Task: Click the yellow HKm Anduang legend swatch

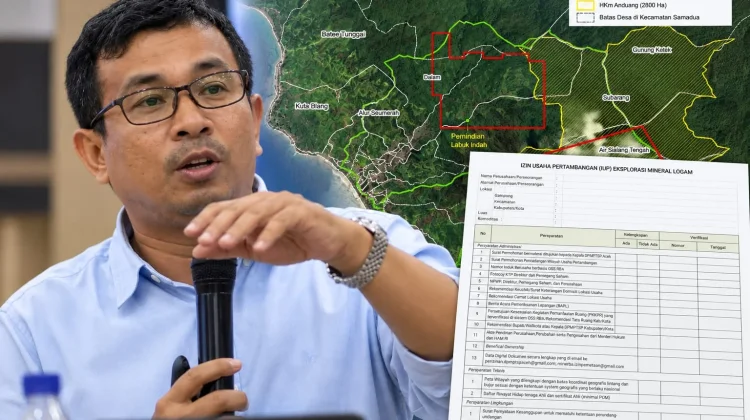Action: (585, 5)
